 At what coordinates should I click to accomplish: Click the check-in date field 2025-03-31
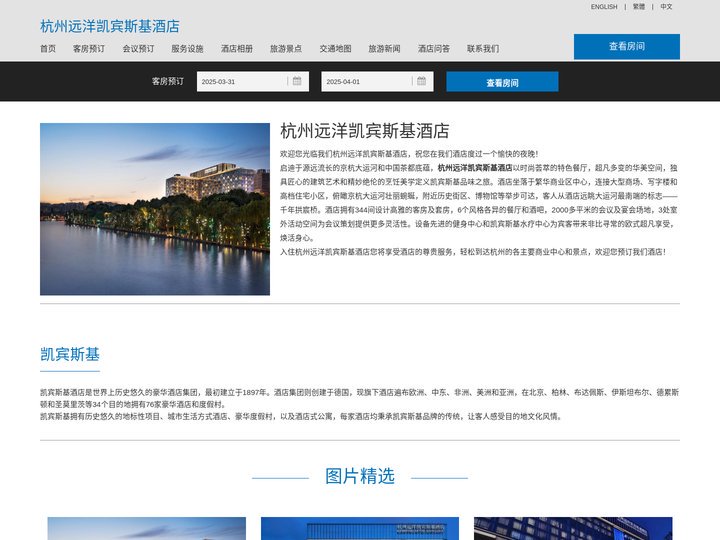tap(253, 81)
